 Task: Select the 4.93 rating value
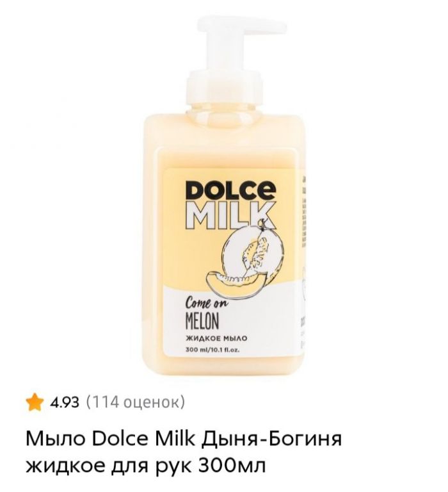click(65, 402)
